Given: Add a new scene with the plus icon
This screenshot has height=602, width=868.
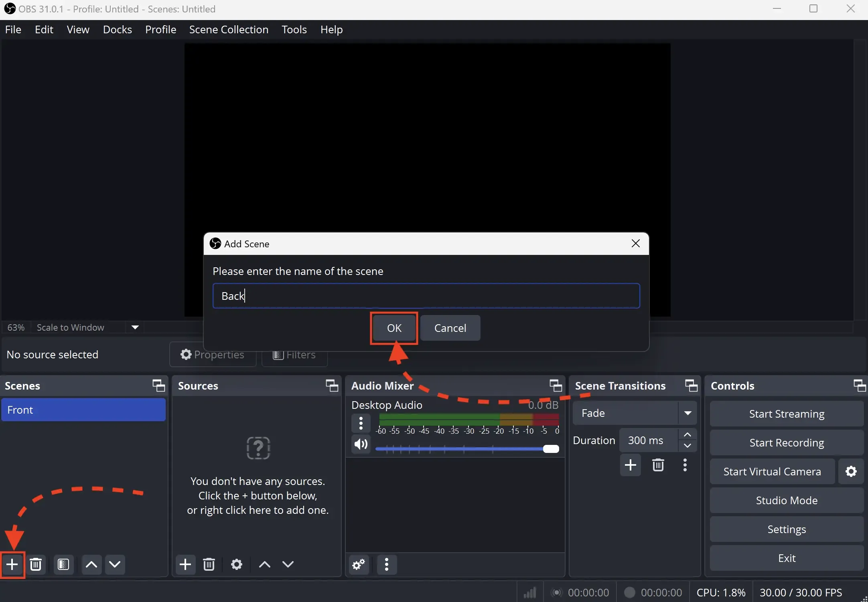Looking at the screenshot, I should click(x=12, y=564).
